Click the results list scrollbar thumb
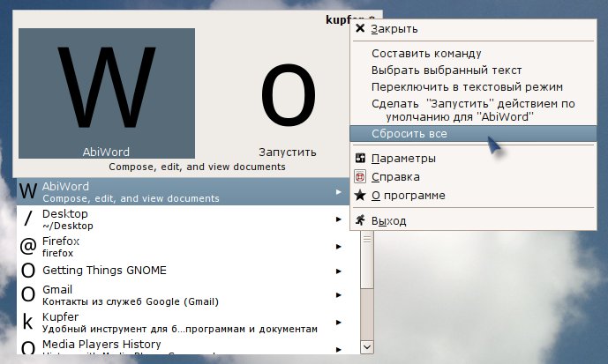The height and width of the screenshot is (364, 608). click(367, 258)
